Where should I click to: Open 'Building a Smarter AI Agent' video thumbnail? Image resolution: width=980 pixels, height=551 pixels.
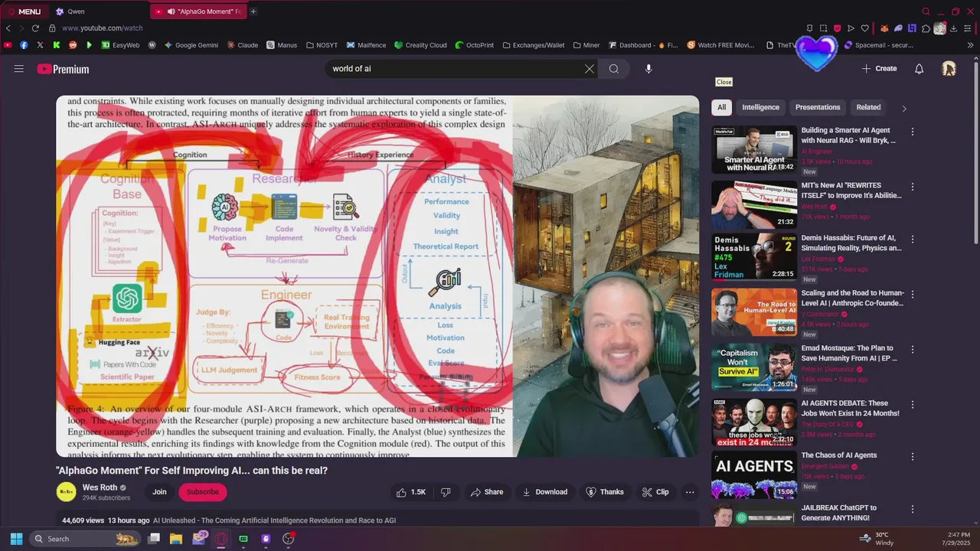pos(754,150)
